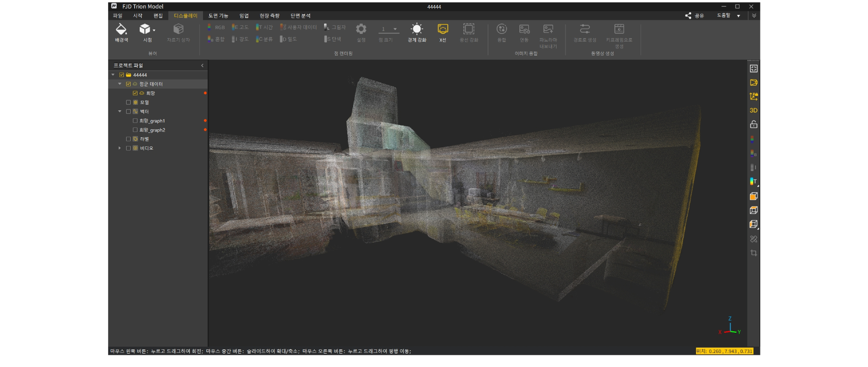The image size is (868, 367).
Task: Expand the 비디오 tree node
Action: coord(120,148)
